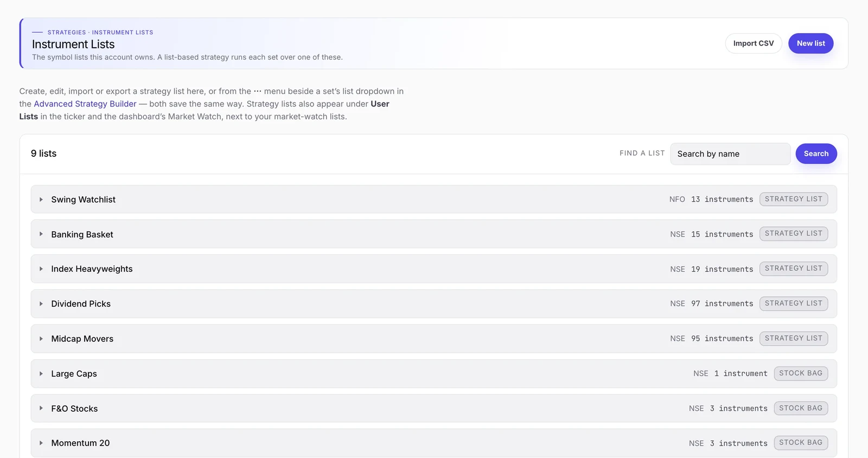The height and width of the screenshot is (458, 868).
Task: Click the 'STRATEGIES · INSTRUMENT LISTS' breadcrumb
Action: tap(100, 33)
